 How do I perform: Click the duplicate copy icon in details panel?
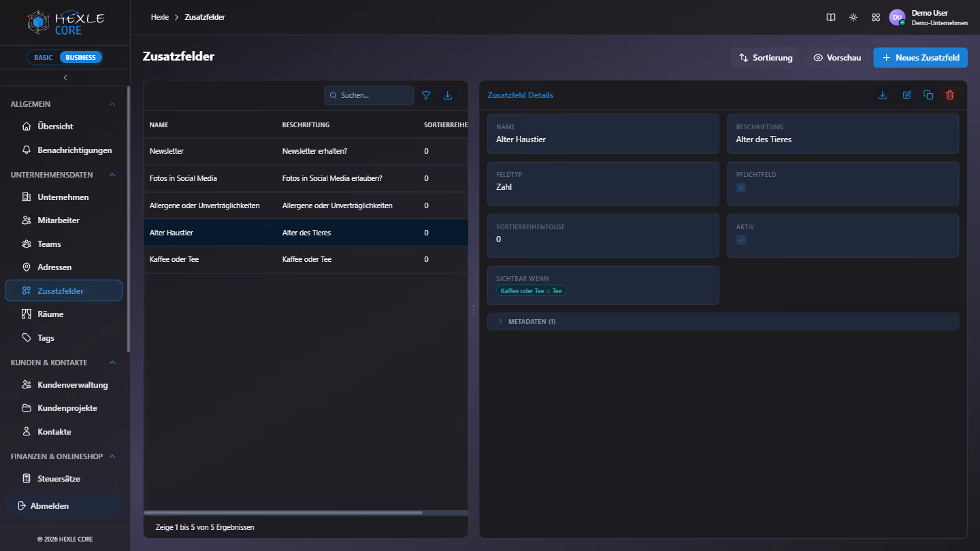point(928,95)
